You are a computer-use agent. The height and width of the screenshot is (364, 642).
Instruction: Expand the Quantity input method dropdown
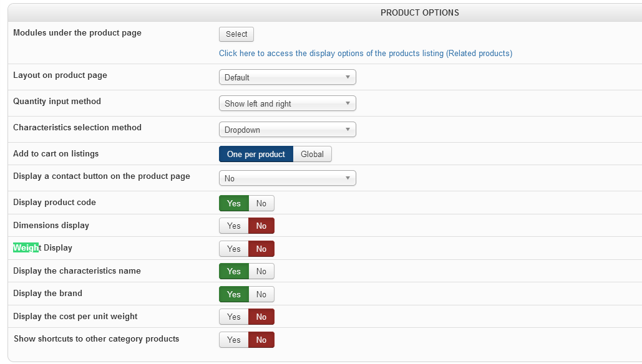(x=287, y=103)
